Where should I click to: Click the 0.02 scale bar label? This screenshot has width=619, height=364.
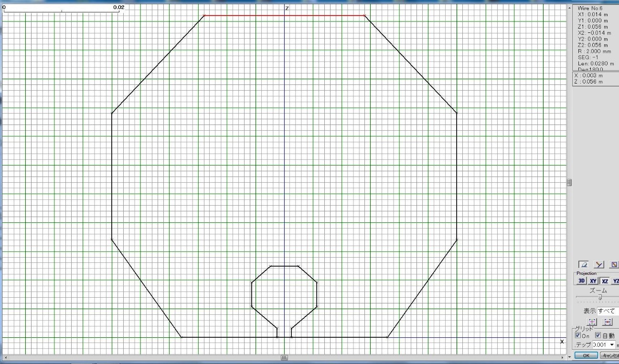[x=118, y=8]
